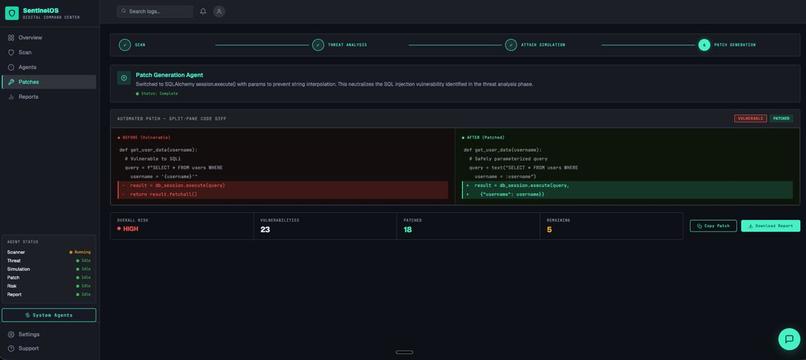Image resolution: width=806 pixels, height=360 pixels.
Task: Click the Vulnerable badge
Action: pyautogui.click(x=750, y=118)
